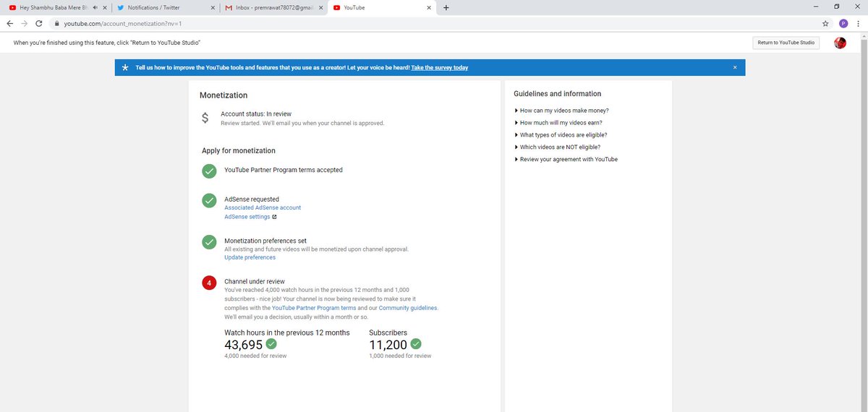Screen dimensions: 868x412
Task: Click 'Watch hours in the previous 12 months' label
Action: pos(287,332)
